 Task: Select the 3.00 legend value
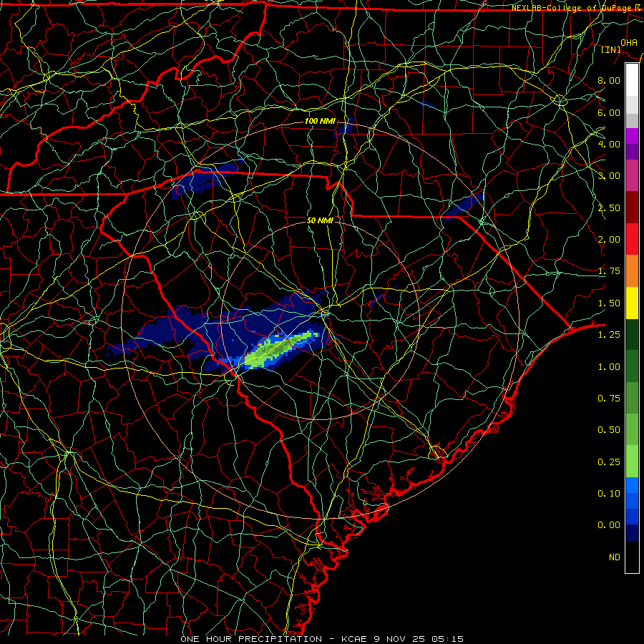[x=609, y=176]
